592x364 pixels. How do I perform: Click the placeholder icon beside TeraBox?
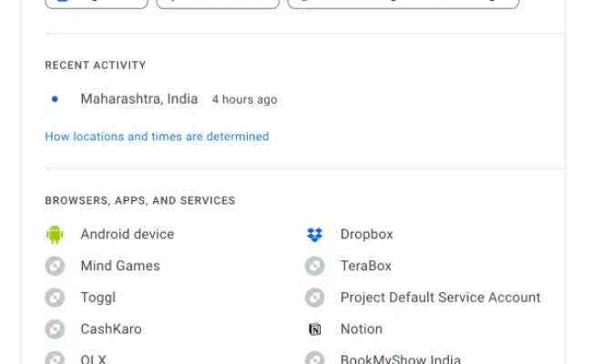315,266
